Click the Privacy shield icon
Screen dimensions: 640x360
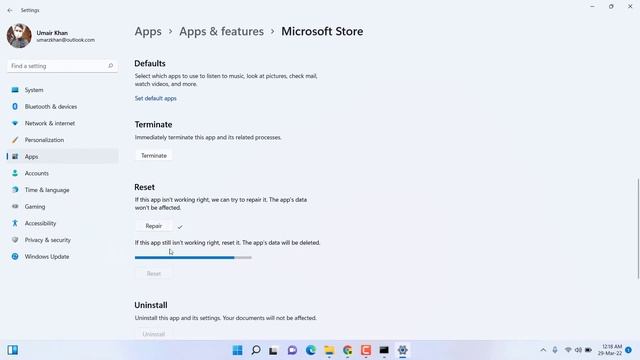(x=15, y=240)
